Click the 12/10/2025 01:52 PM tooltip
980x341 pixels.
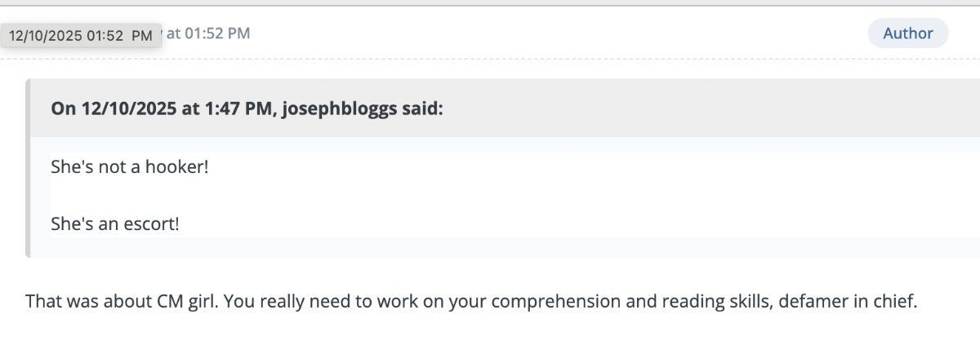(x=81, y=36)
